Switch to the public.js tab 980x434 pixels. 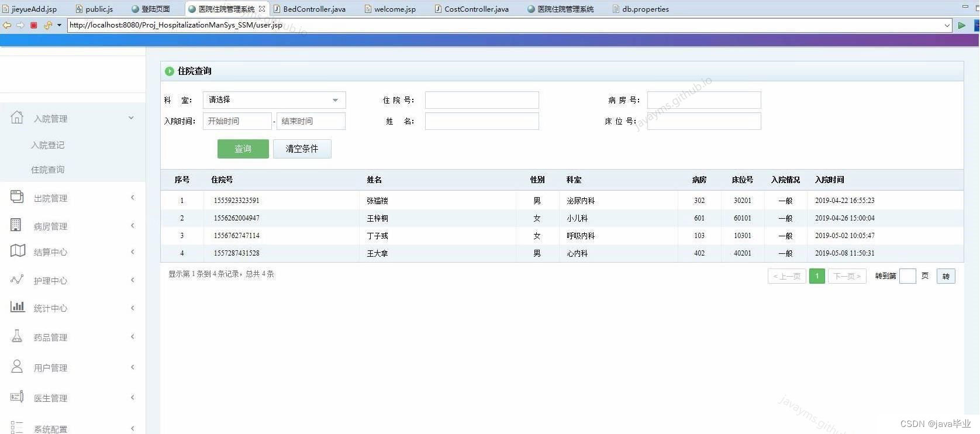coord(94,9)
